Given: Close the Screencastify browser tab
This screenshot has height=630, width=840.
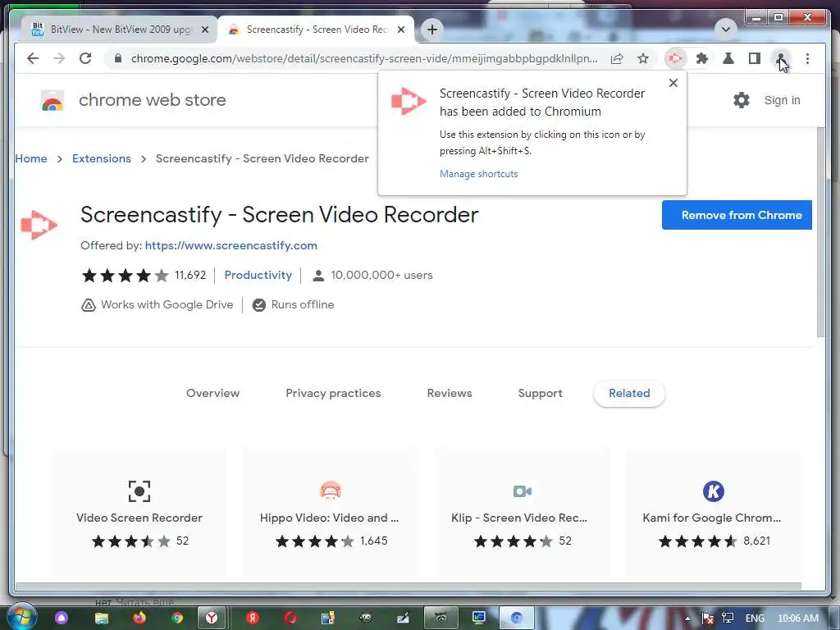Looking at the screenshot, I should (400, 30).
